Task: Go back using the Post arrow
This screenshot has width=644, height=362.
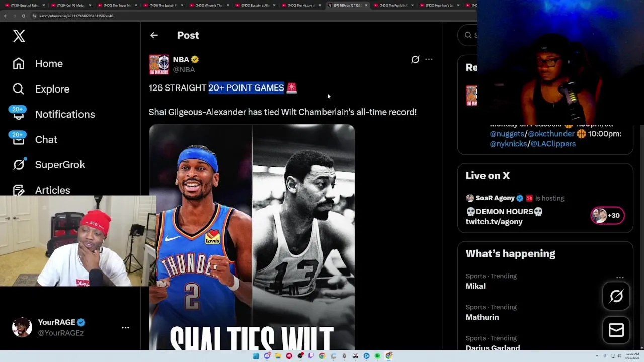Action: [x=154, y=35]
